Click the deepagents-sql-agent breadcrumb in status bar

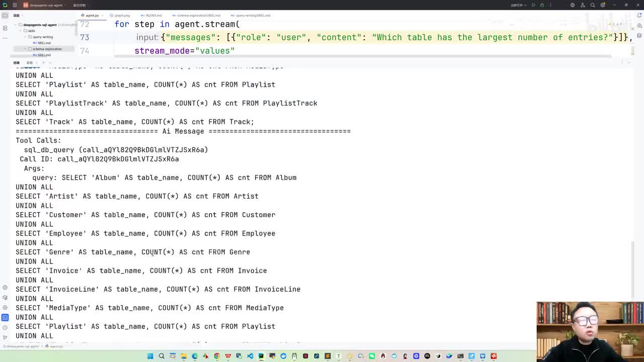click(21, 346)
